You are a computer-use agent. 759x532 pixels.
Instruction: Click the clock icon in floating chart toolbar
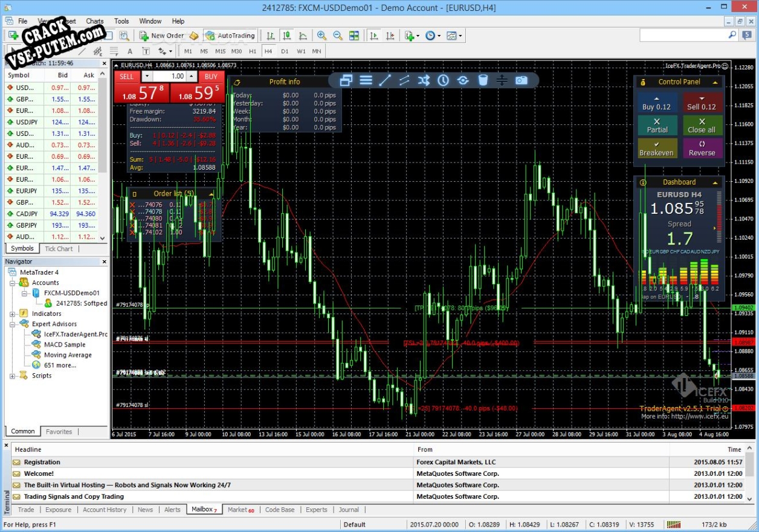[x=443, y=80]
